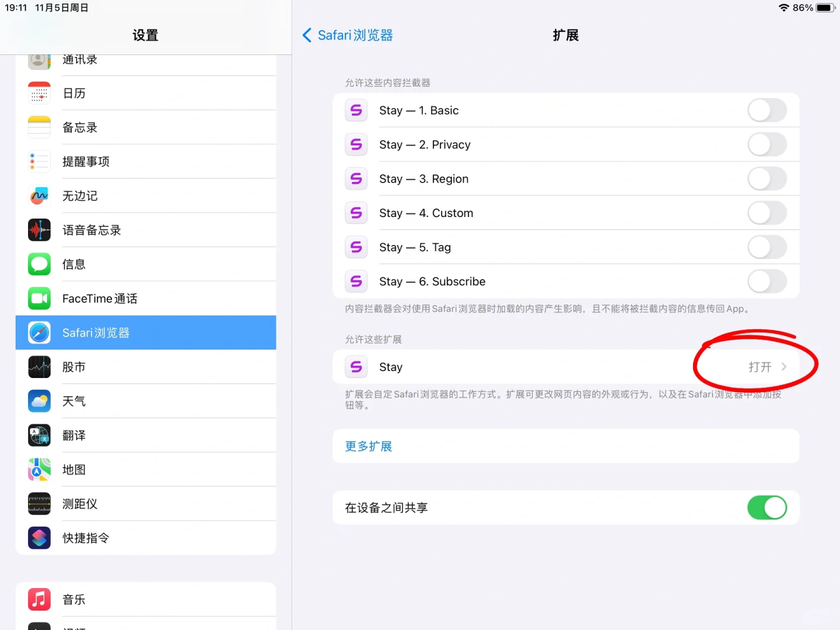The width and height of the screenshot is (840, 630).
Task: Open the 股市 settings icon
Action: click(x=39, y=367)
